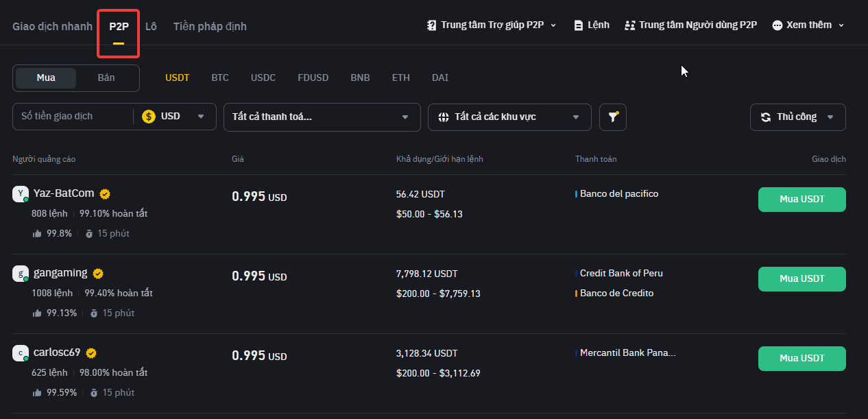Switch to Bán sell mode
The image size is (868, 419).
[106, 78]
